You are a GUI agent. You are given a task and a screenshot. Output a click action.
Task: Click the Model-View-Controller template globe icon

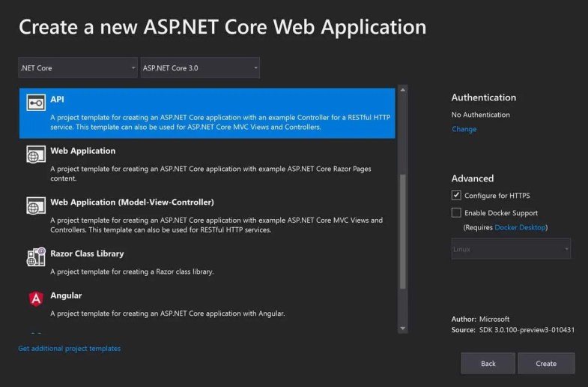point(36,206)
